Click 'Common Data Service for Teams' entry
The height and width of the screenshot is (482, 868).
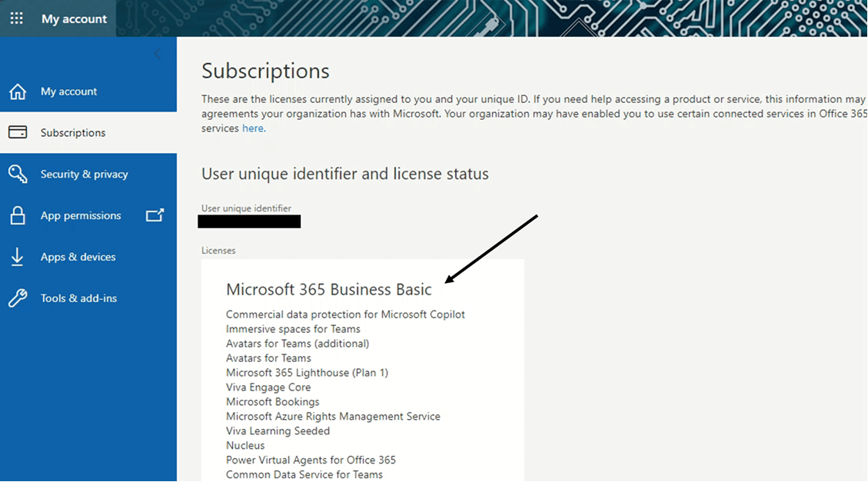[304, 474]
